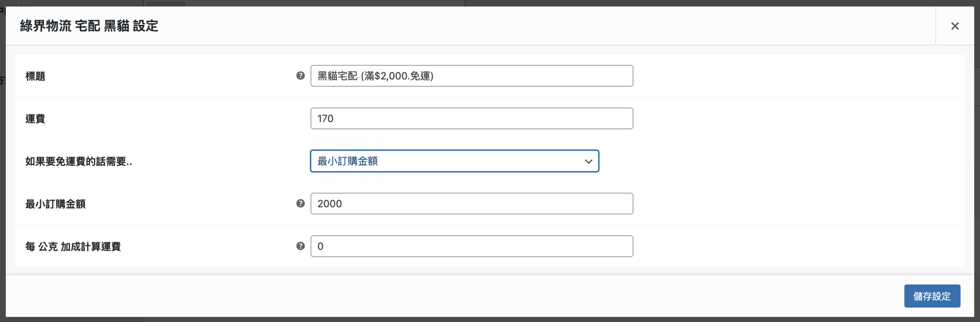Click the help icon beside 最小訂購金額 field
The width and height of the screenshot is (980, 322).
pyautogui.click(x=301, y=204)
